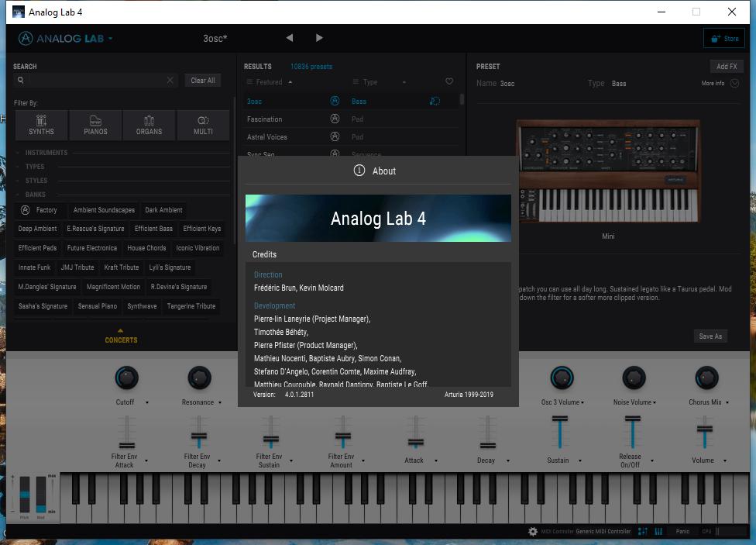Open the Store
Screen dimensions: 756x545
[x=724, y=39]
